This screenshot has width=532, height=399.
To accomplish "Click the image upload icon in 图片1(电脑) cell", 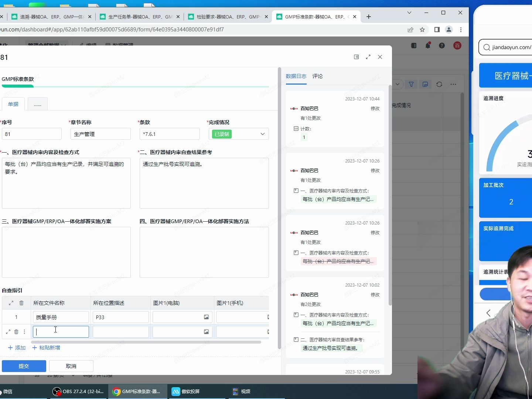I will click(x=206, y=317).
